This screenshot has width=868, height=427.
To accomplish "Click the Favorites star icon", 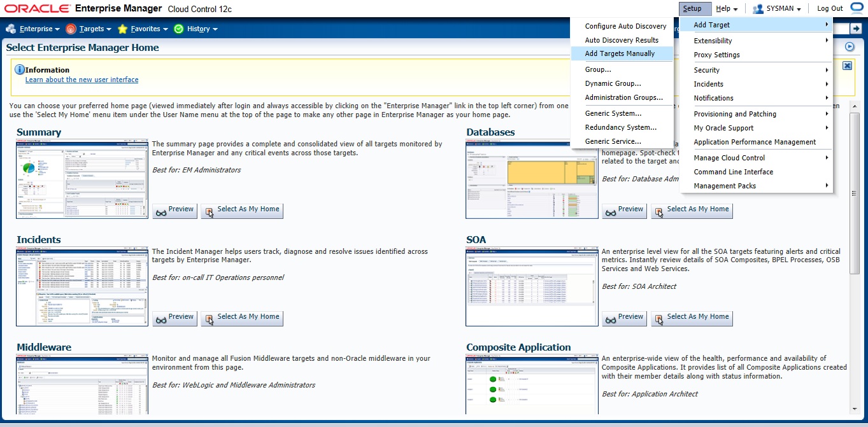I will coord(122,29).
